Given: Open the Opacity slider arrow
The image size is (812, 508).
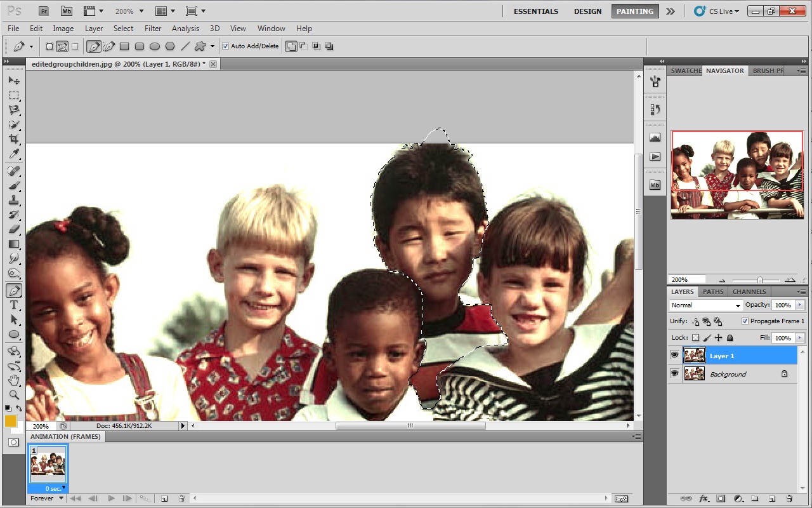Looking at the screenshot, I should point(799,305).
